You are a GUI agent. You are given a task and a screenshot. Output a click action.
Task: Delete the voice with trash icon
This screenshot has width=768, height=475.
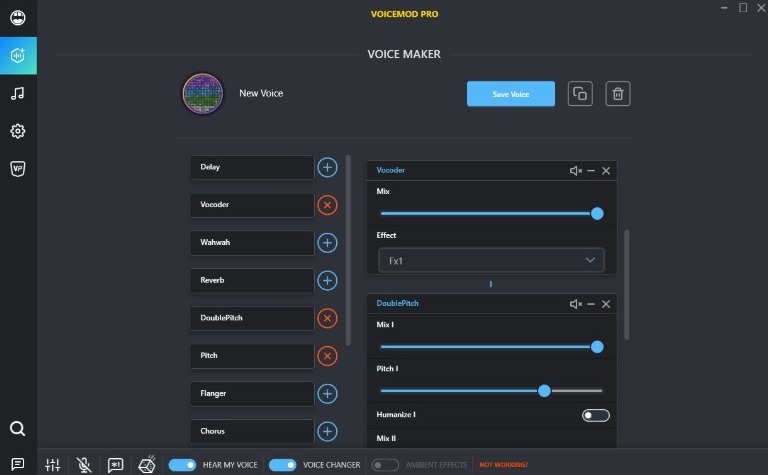point(618,94)
